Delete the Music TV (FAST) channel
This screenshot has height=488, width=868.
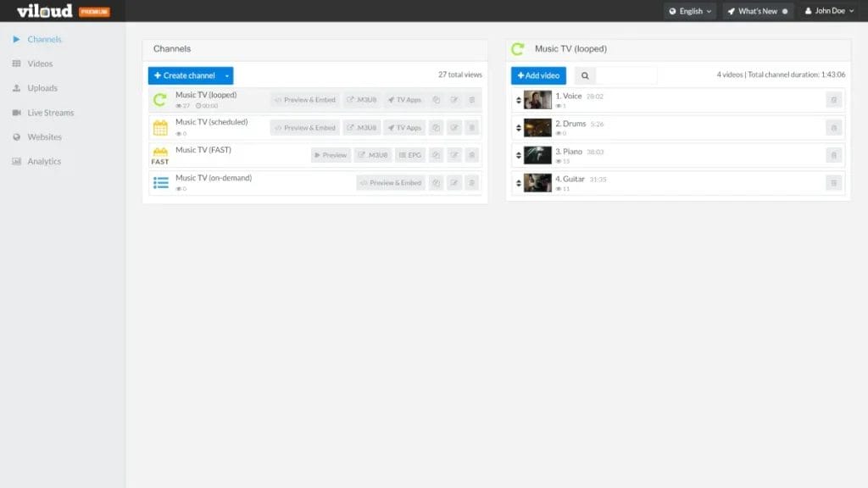pos(472,155)
